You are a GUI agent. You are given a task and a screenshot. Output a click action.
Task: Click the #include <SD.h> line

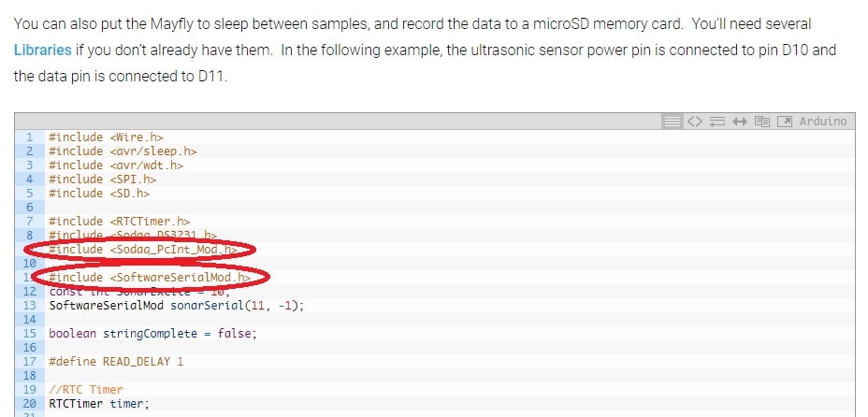(99, 193)
